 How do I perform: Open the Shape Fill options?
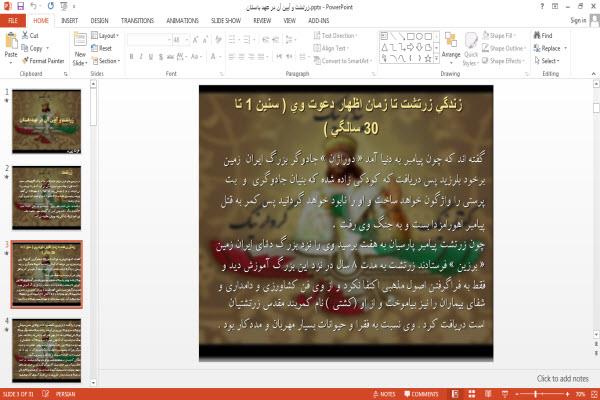pos(499,36)
